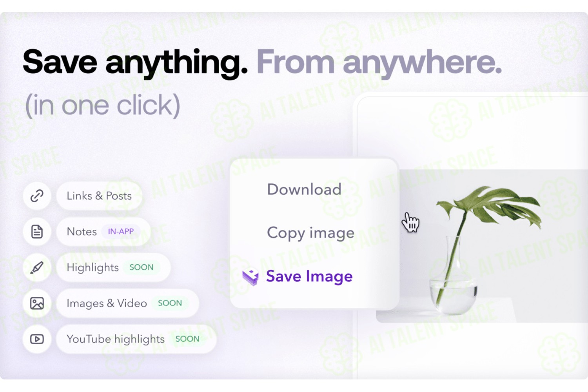Choose Download from the context menu
This screenshot has height=392, width=588.
point(304,189)
